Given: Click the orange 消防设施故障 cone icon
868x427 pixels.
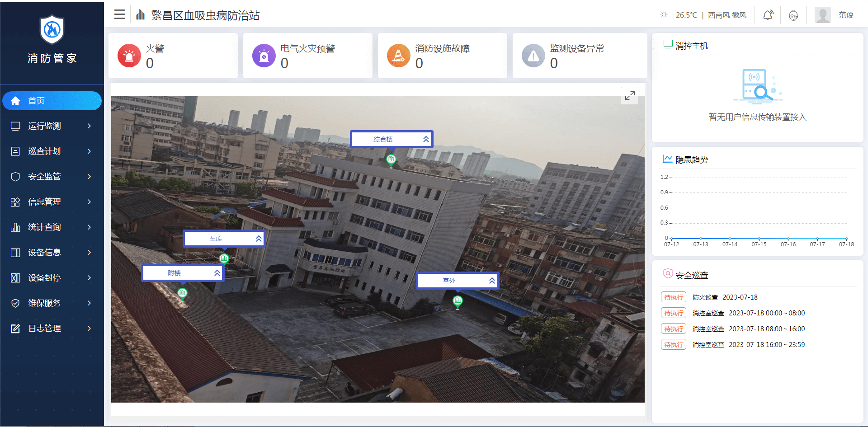Looking at the screenshot, I should pyautogui.click(x=399, y=56).
